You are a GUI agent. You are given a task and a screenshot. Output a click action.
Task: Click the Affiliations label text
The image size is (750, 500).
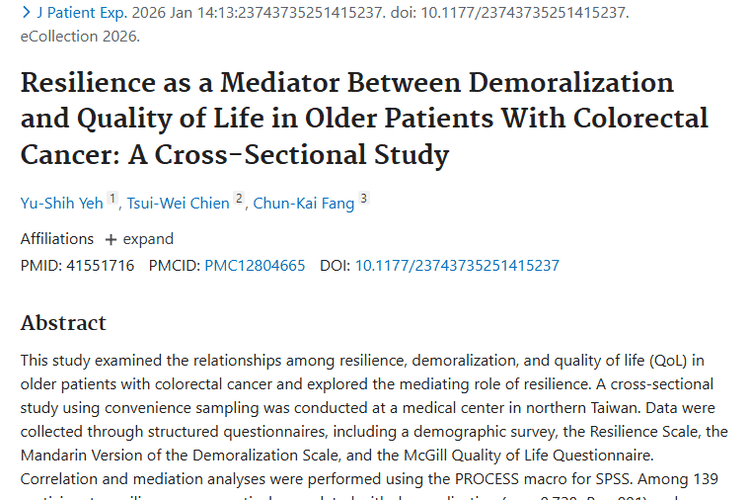[57, 240]
